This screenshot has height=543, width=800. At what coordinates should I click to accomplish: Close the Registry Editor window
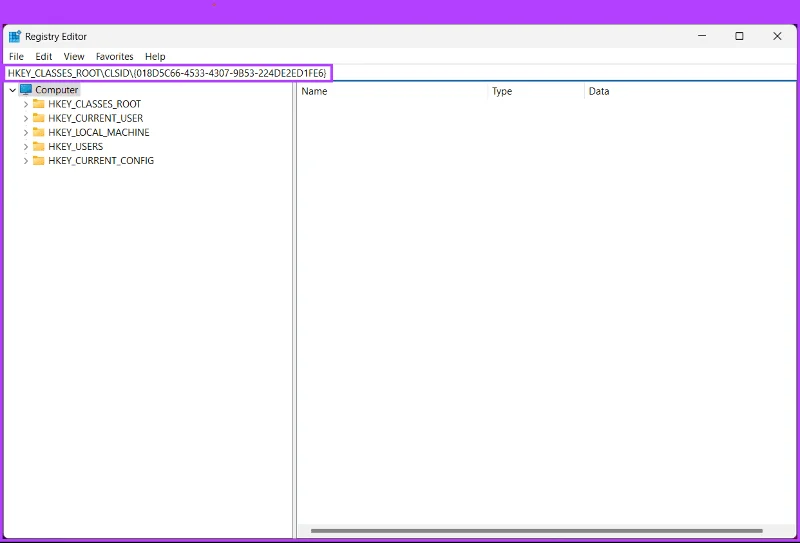click(777, 36)
